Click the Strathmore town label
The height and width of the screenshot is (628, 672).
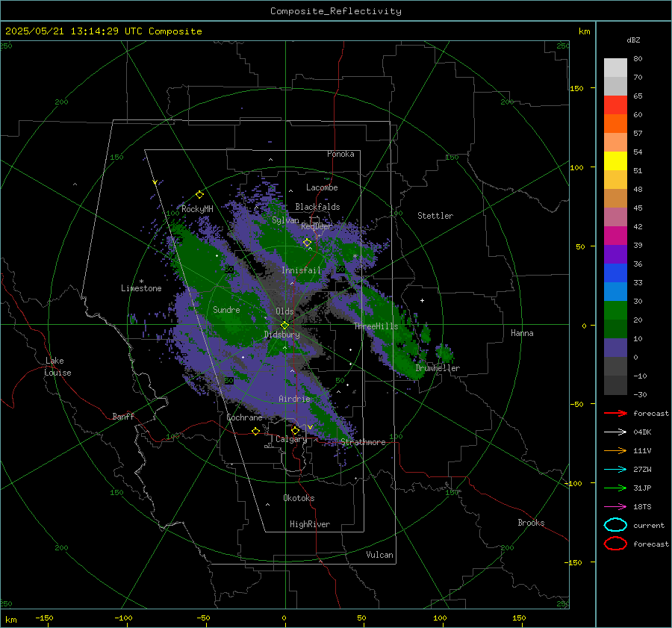click(363, 442)
